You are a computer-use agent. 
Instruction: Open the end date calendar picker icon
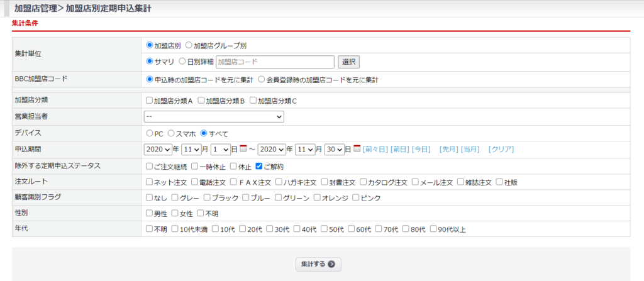point(357,149)
